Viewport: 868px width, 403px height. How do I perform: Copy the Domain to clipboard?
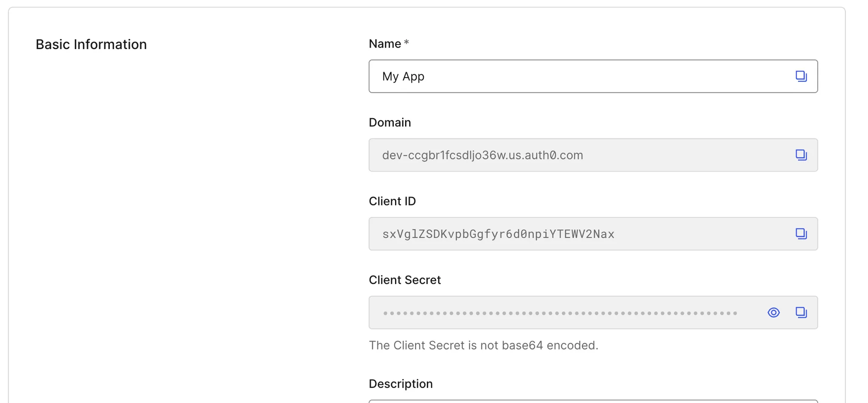[x=801, y=155]
